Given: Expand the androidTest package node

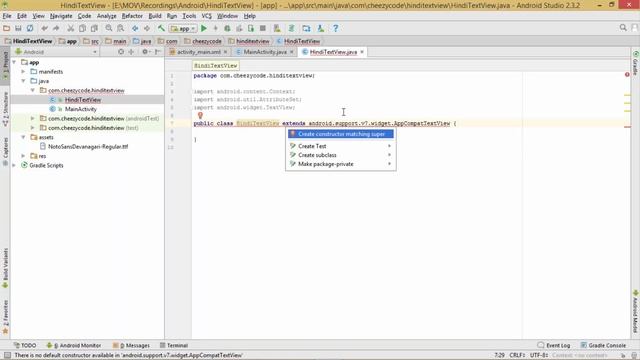Looking at the screenshot, I should [33, 118].
